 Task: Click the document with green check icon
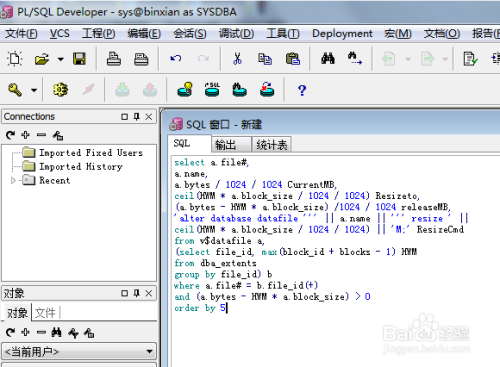coord(470,59)
